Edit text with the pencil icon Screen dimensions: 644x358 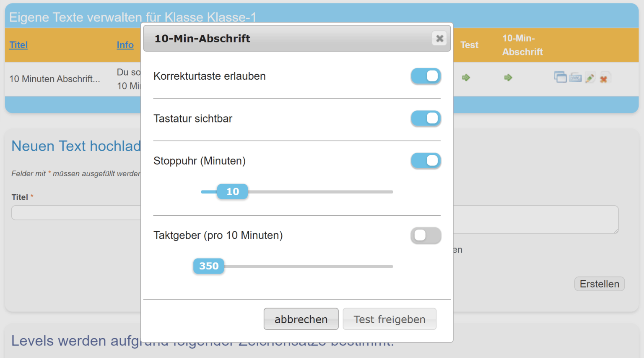[x=590, y=78]
